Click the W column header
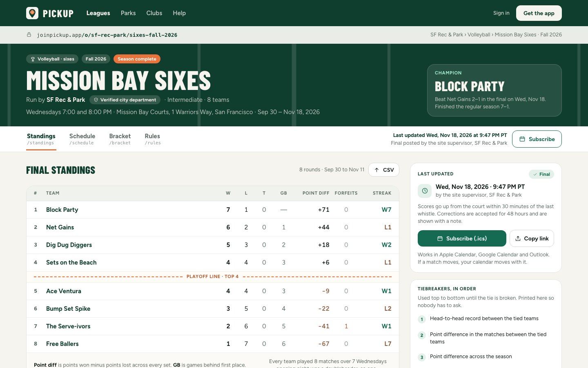The image size is (588, 368). click(x=228, y=193)
